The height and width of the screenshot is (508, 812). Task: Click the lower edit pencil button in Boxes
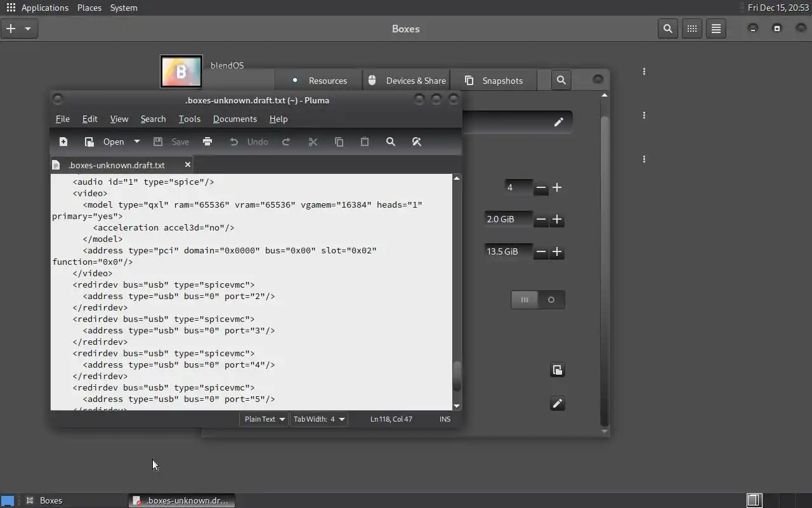pyautogui.click(x=557, y=403)
